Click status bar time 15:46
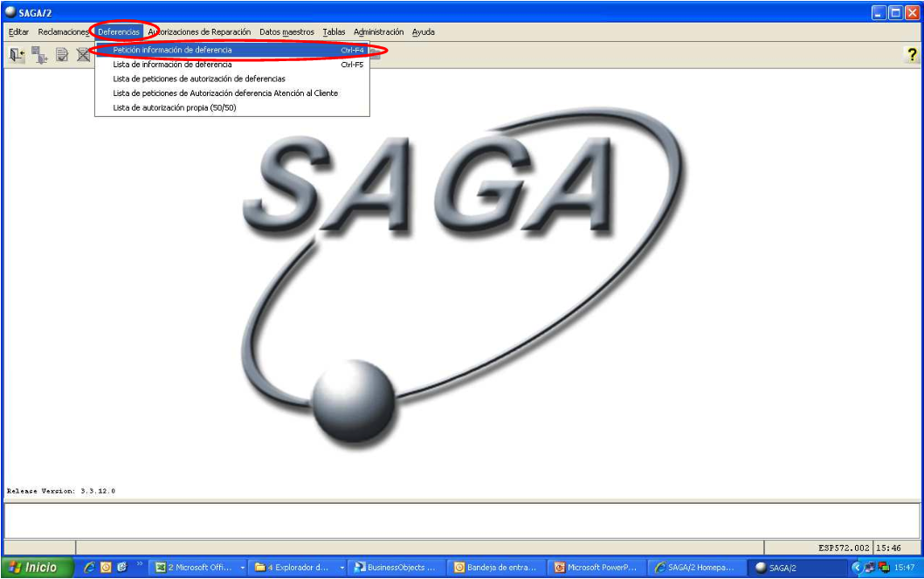Image resolution: width=924 pixels, height=579 pixels. 888,548
